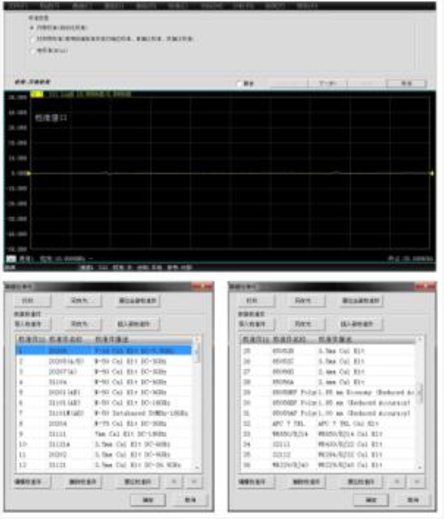The height and width of the screenshot is (519, 444).
Task: Click the left dialog list scrollbar down arrow
Action: [197, 467]
